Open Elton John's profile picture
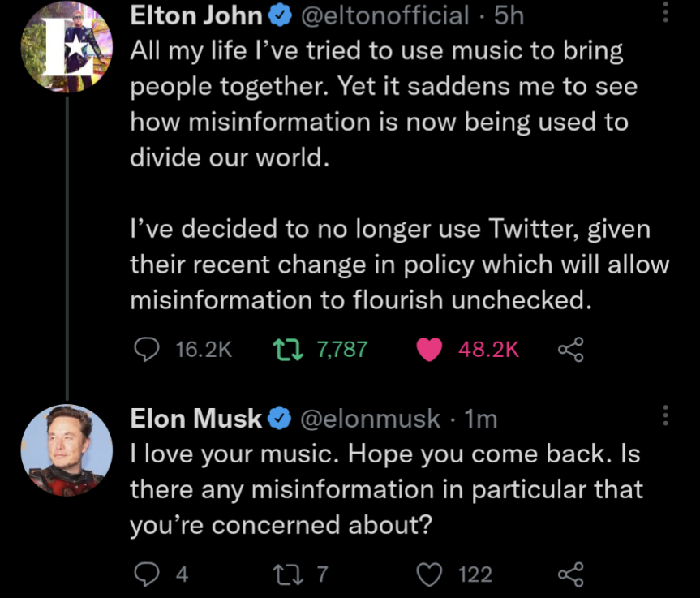Image resolution: width=700 pixels, height=598 pixels. click(67, 47)
